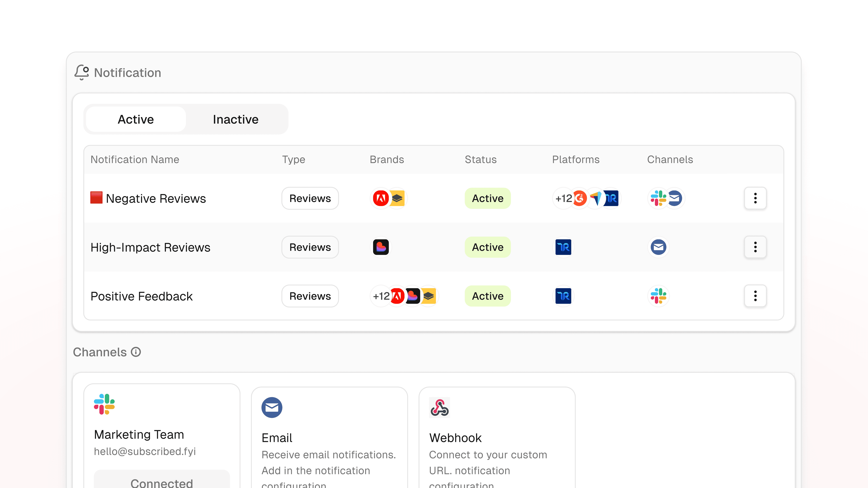Click red square beside Negative Reviews
The height and width of the screenshot is (488, 868).
96,197
